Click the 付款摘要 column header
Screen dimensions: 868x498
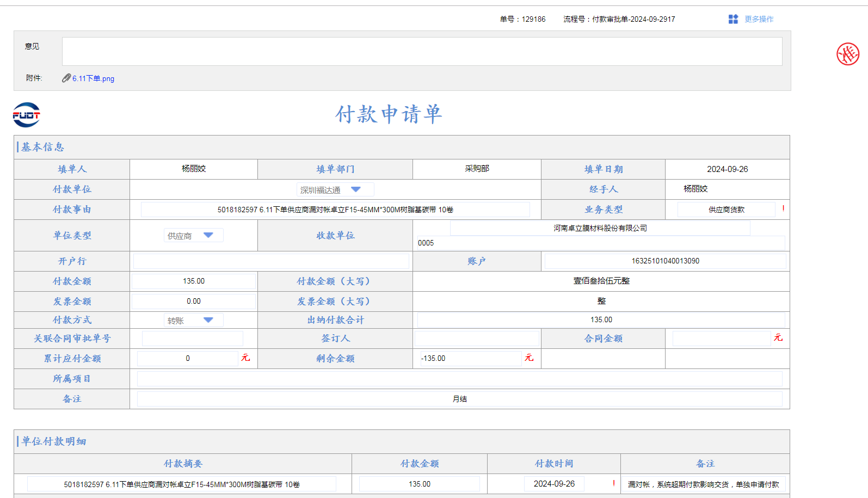coord(183,464)
